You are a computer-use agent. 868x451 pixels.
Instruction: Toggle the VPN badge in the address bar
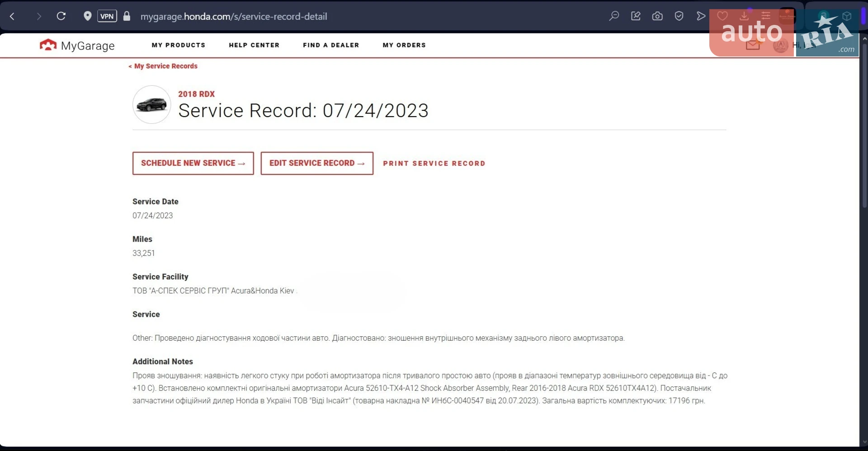[x=107, y=16]
